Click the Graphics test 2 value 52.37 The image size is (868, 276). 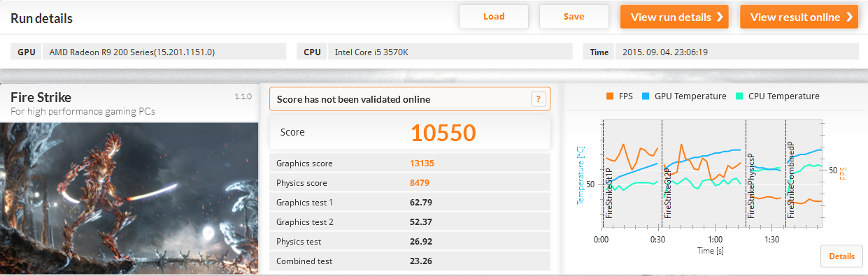pos(420,222)
